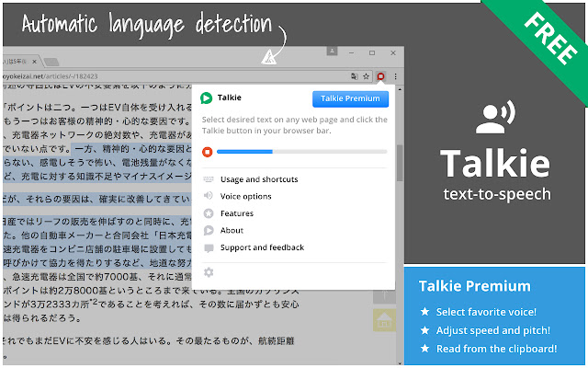This screenshot has width=588, height=368.
Task: Open the Features entry
Action: [237, 213]
